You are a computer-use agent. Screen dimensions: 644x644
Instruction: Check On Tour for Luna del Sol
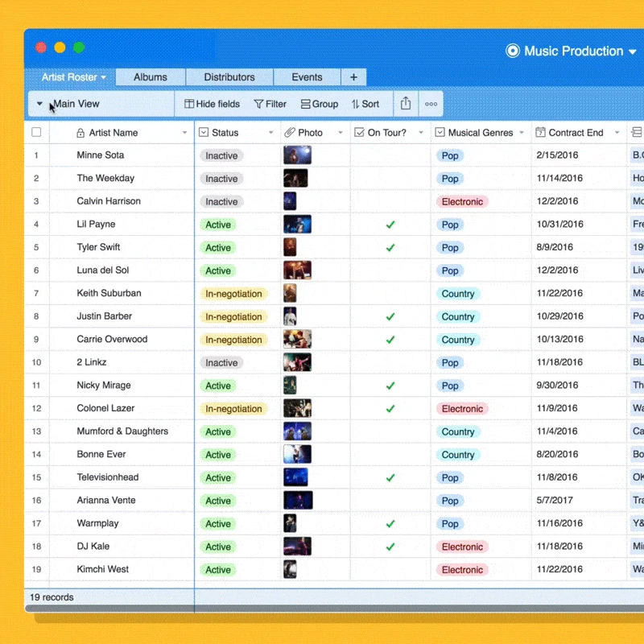point(390,270)
